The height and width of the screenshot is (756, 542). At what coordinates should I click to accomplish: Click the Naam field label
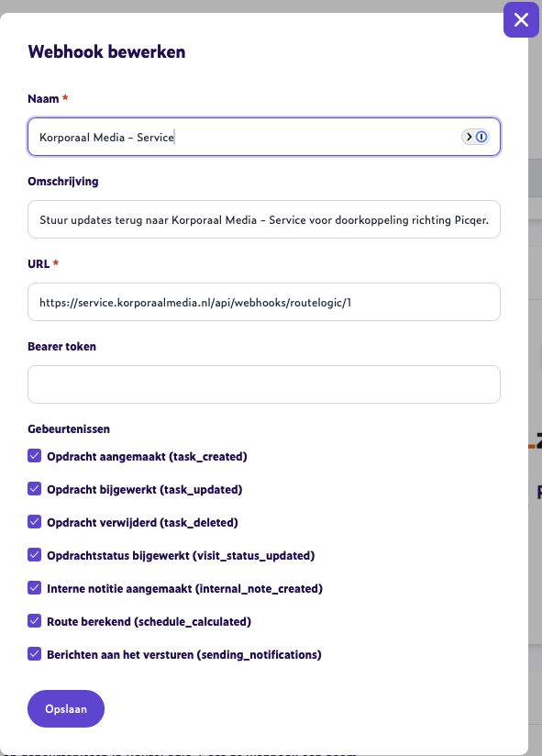tap(41, 98)
